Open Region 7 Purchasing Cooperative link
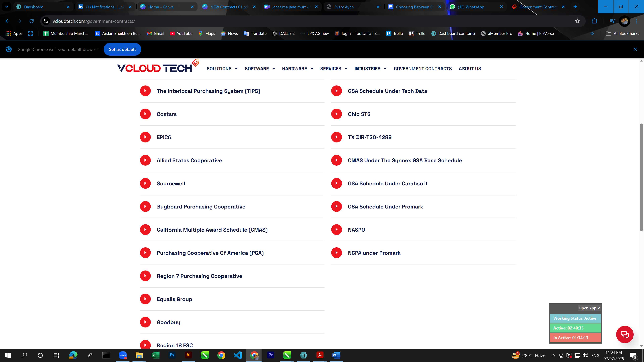 click(x=199, y=276)
